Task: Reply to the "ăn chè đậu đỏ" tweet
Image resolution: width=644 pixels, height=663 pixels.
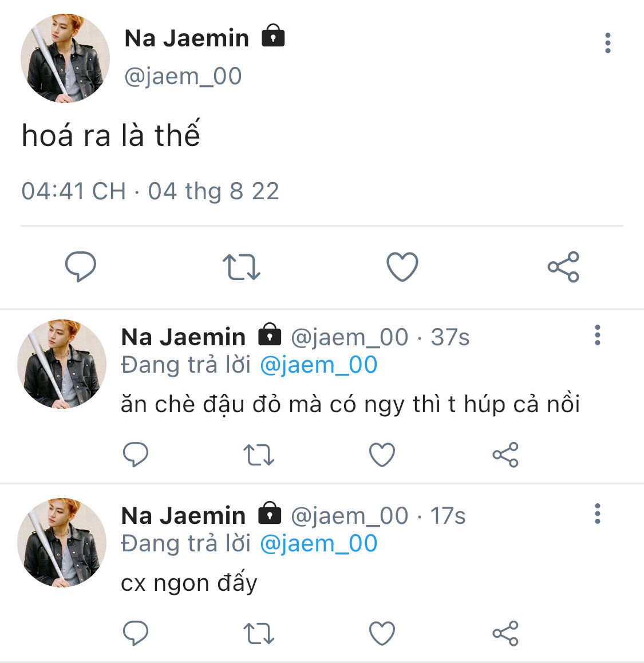Action: point(136,455)
